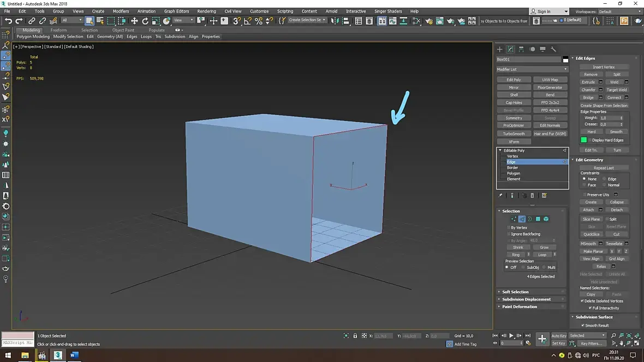Screen dimensions: 644x362
Task: Open the Modifier List dropdown
Action: click(x=532, y=69)
